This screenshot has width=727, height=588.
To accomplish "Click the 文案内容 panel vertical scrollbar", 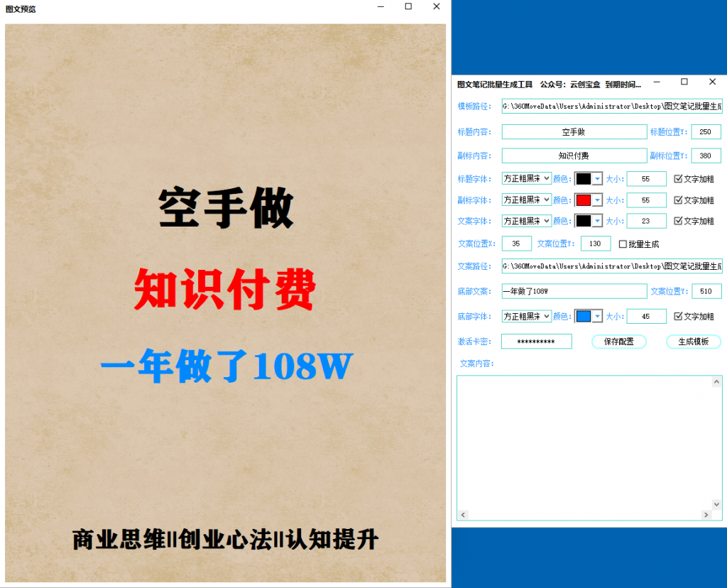I will 717,444.
